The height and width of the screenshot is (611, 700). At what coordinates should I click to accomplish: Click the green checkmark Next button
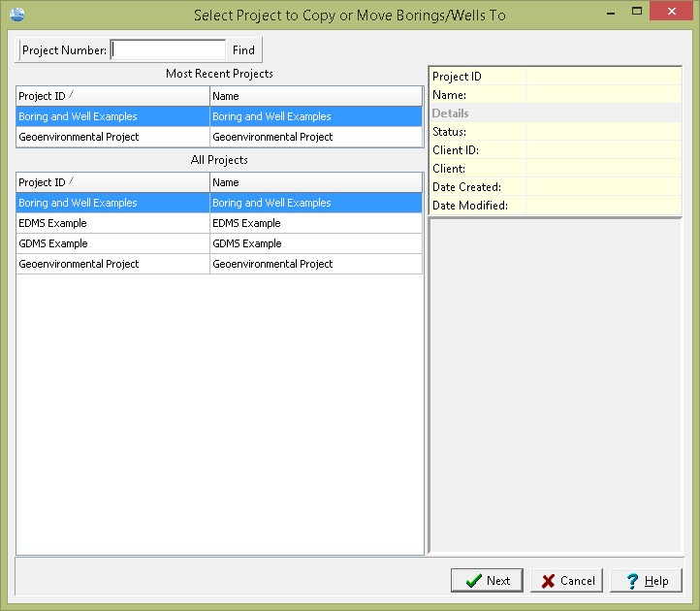click(487, 580)
